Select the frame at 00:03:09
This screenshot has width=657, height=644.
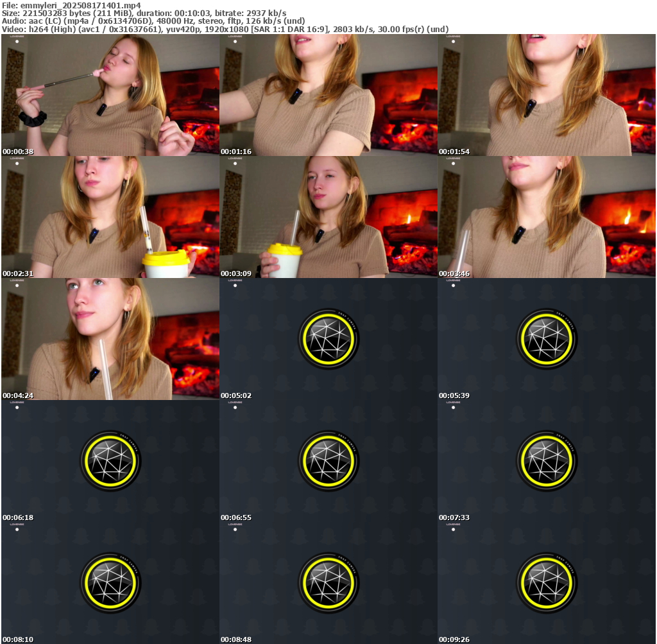(328, 217)
